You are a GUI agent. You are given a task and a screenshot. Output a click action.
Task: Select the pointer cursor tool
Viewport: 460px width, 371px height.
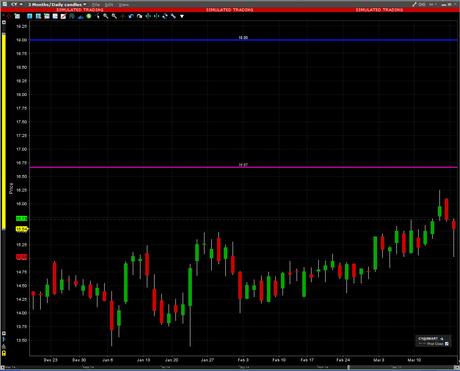98,16
